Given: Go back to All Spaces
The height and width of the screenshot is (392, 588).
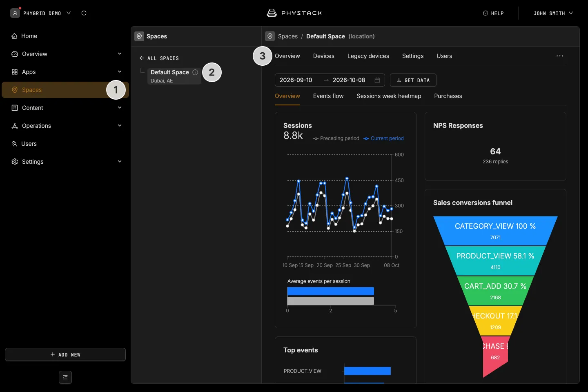Looking at the screenshot, I should click(159, 58).
